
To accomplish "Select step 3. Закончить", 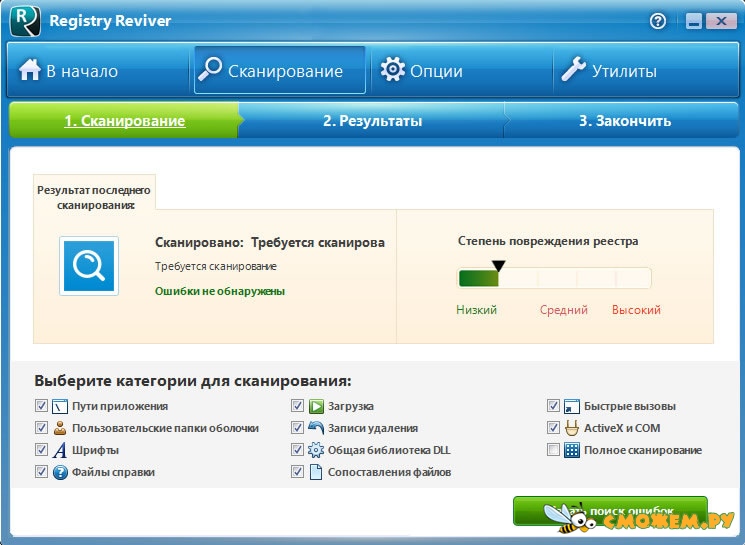I will [624, 121].
